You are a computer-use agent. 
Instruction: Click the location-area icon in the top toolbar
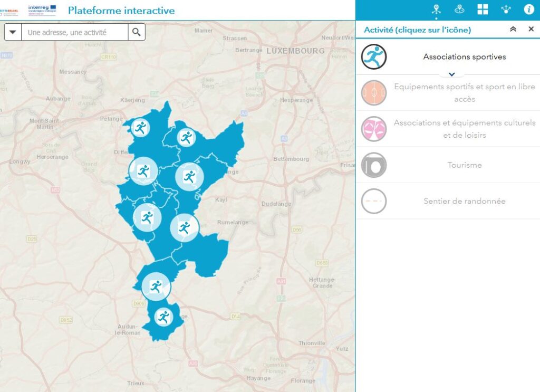[x=459, y=9]
